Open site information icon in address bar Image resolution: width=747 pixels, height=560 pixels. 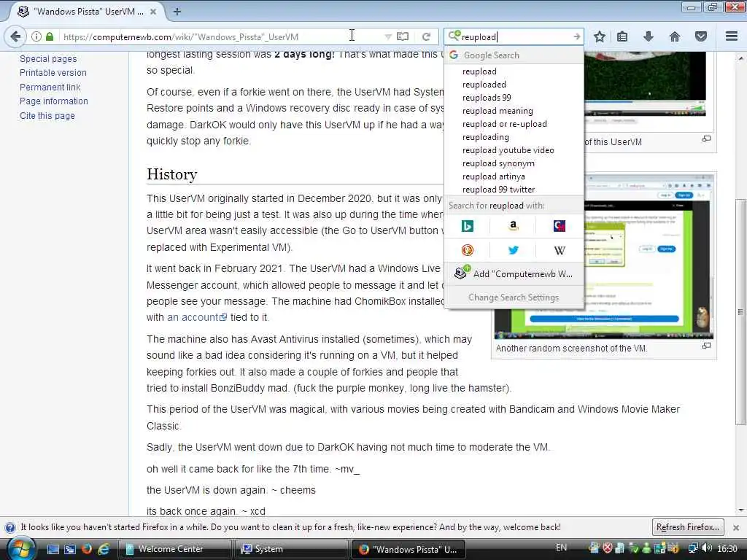[36, 36]
